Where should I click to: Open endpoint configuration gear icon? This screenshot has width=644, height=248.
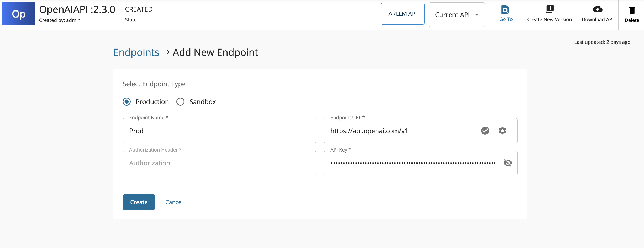pos(502,131)
